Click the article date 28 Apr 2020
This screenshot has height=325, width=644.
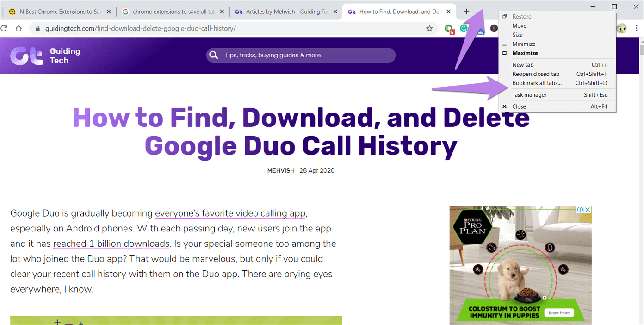317,170
